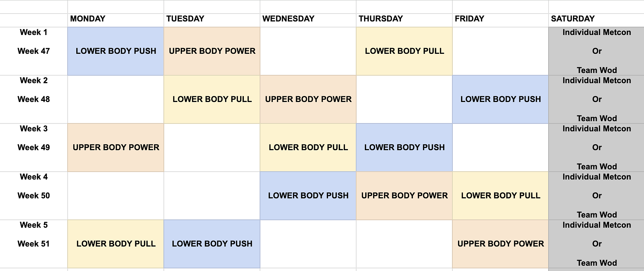This screenshot has width=644, height=271.
Task: Click Week 1 Tuesday UPPER BODY POWER cell
Action: coord(212,51)
